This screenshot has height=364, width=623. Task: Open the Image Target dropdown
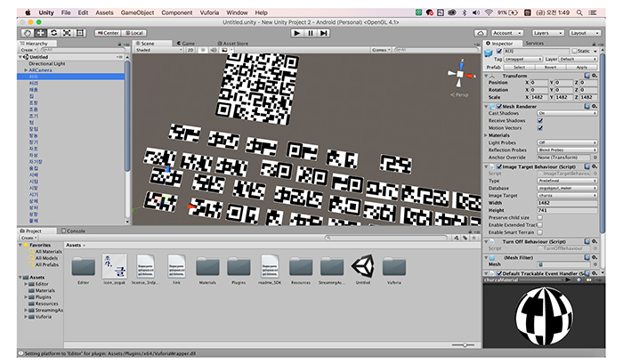point(568,196)
